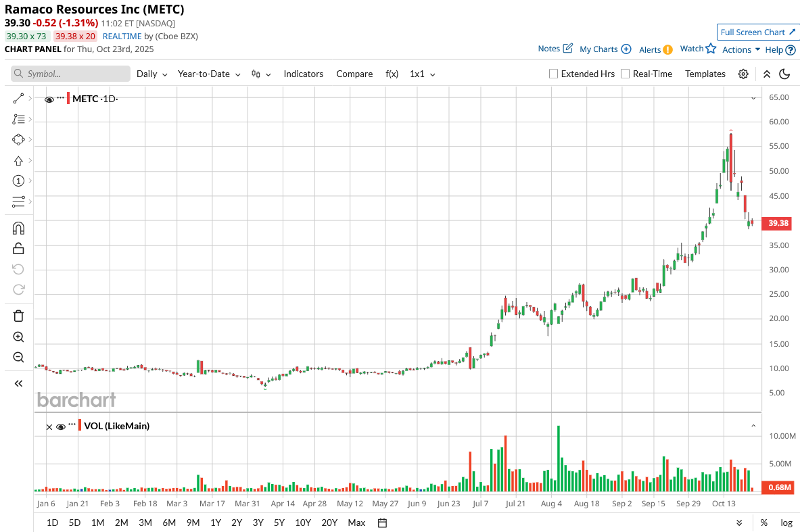Collapse the main price pane chevron

(753, 99)
